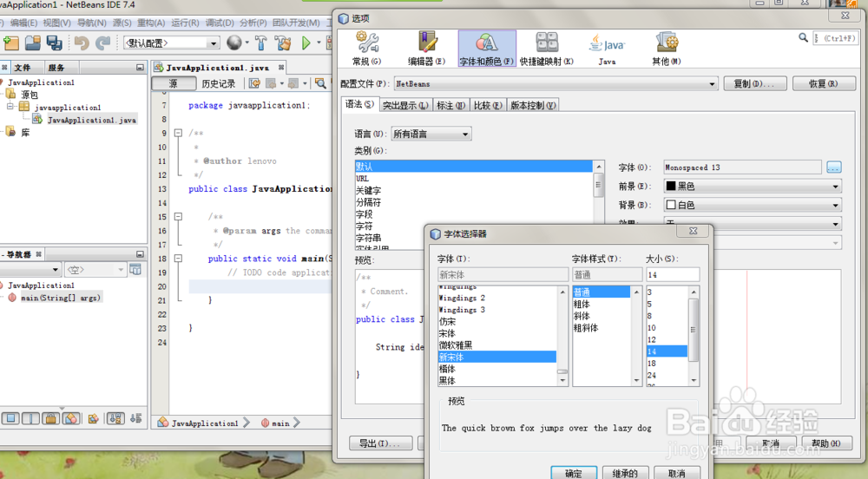Click the font browse ellipsis button

click(834, 167)
